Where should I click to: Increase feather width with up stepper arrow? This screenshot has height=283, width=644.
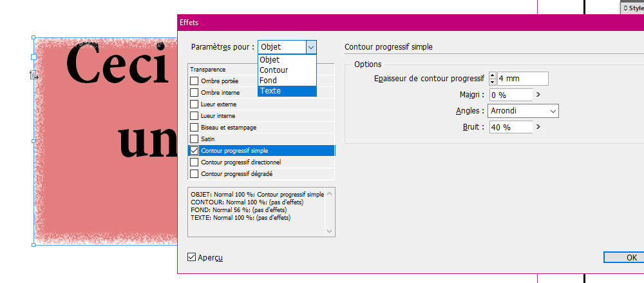coord(493,75)
